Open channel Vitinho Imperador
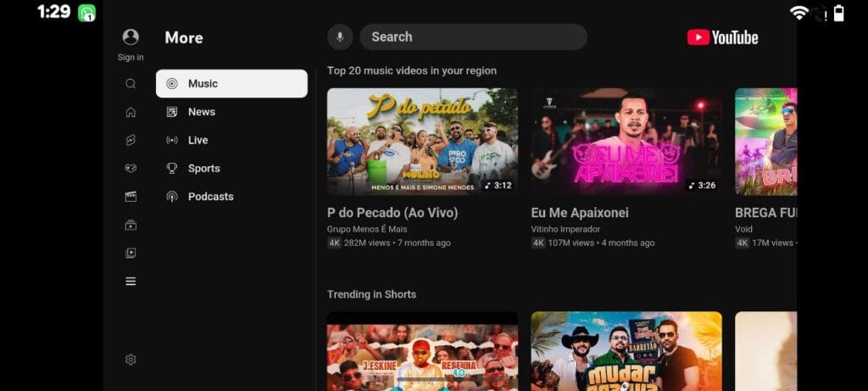The image size is (868, 391). point(565,229)
